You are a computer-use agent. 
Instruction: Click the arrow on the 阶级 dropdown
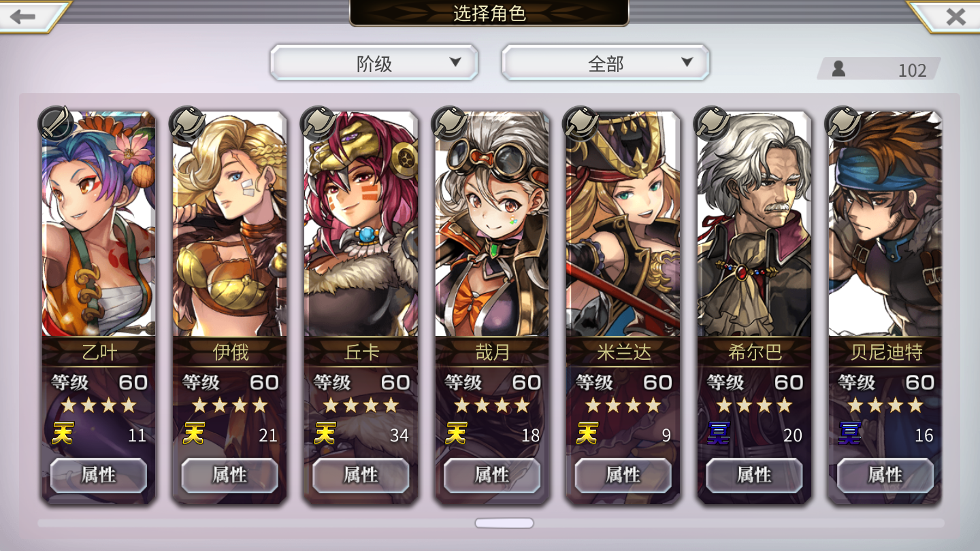point(455,63)
